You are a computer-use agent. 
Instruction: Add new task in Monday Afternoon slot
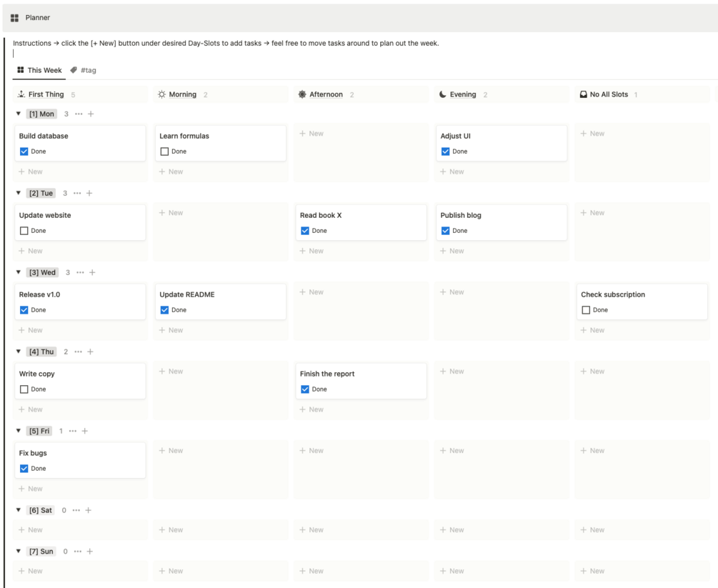[x=311, y=134]
